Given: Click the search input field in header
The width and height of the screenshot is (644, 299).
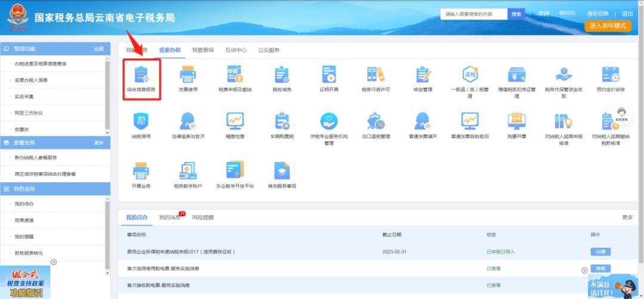Looking at the screenshot, I should tap(473, 14).
